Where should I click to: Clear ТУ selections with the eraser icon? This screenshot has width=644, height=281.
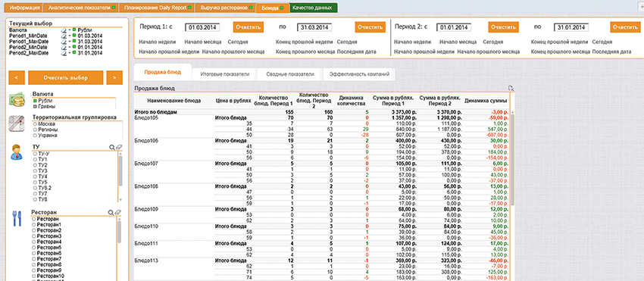click(x=118, y=147)
